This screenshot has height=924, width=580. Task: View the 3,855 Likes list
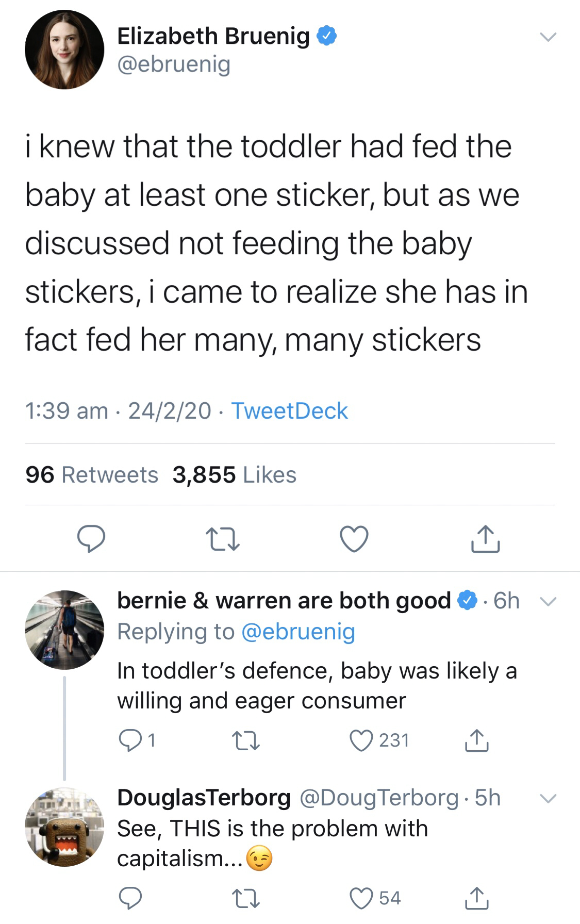pos(235,475)
